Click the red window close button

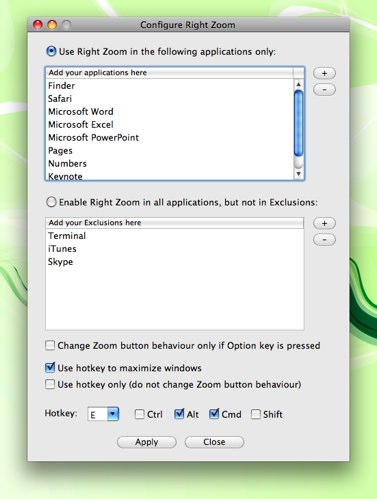point(38,25)
